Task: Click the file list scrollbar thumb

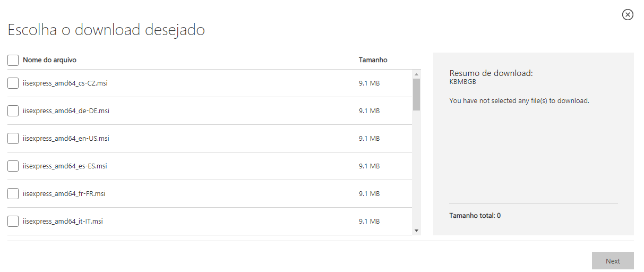Action: pos(416,94)
